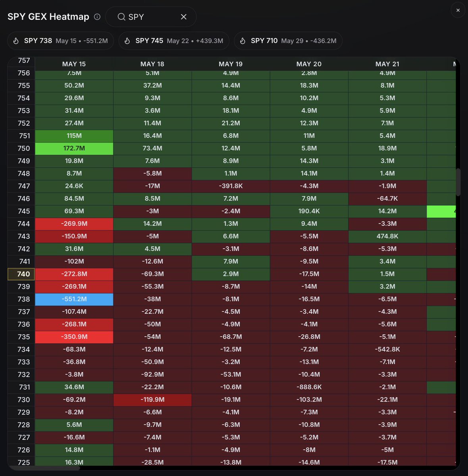
Task: Click the 474.8K cell under MAY 21
Action: coord(387,236)
